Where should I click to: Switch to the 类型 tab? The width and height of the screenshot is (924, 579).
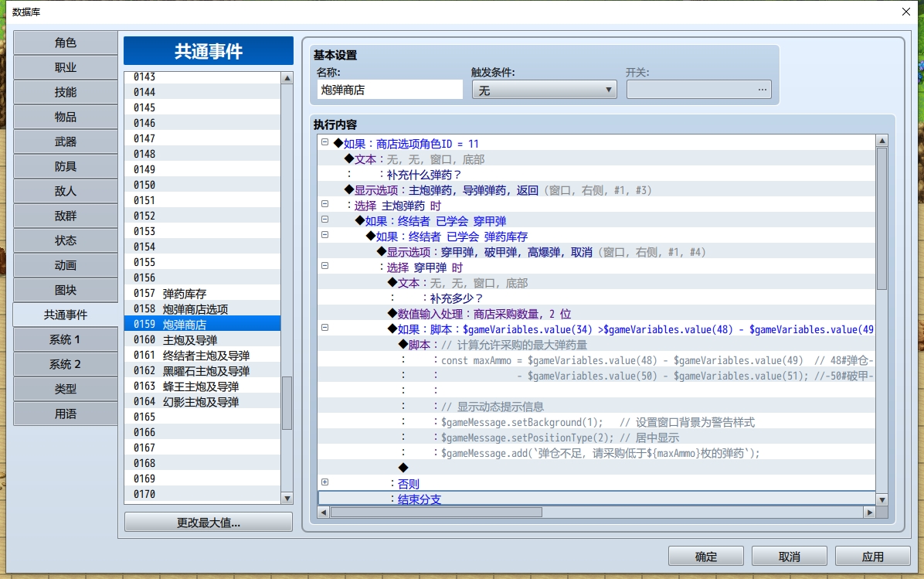[x=66, y=390]
